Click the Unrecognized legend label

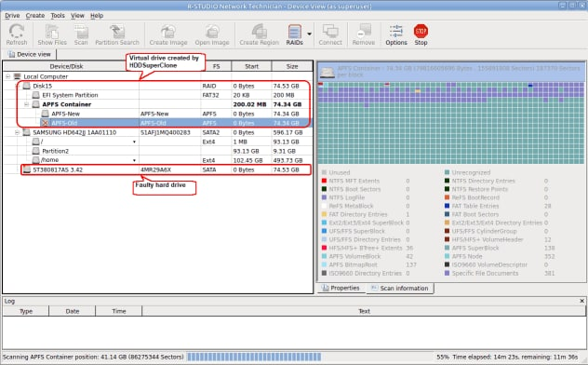pyautogui.click(x=471, y=172)
